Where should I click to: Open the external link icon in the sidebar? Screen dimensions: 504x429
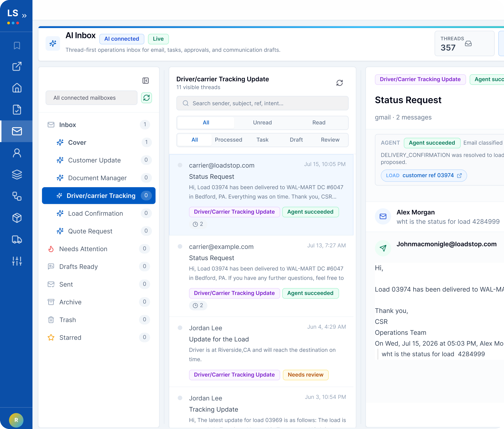(x=17, y=66)
